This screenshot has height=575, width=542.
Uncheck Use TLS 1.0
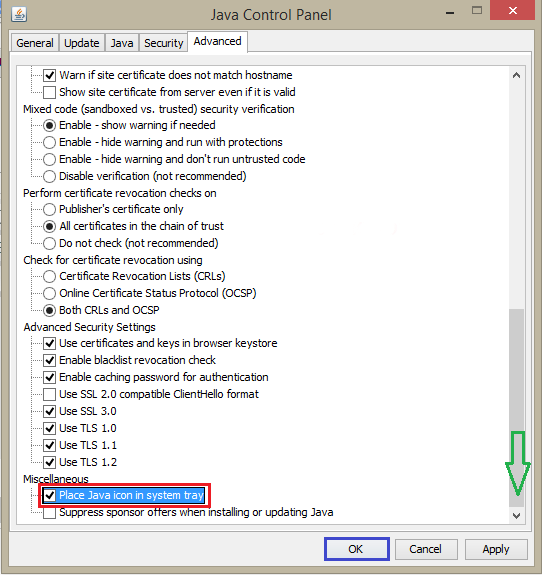[50, 428]
